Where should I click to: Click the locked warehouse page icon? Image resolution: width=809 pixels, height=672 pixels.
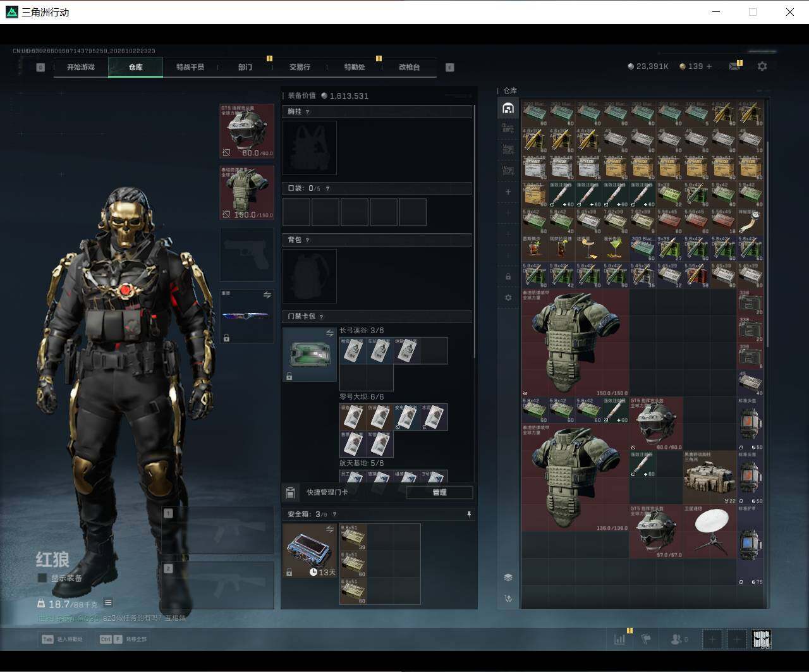click(x=508, y=277)
